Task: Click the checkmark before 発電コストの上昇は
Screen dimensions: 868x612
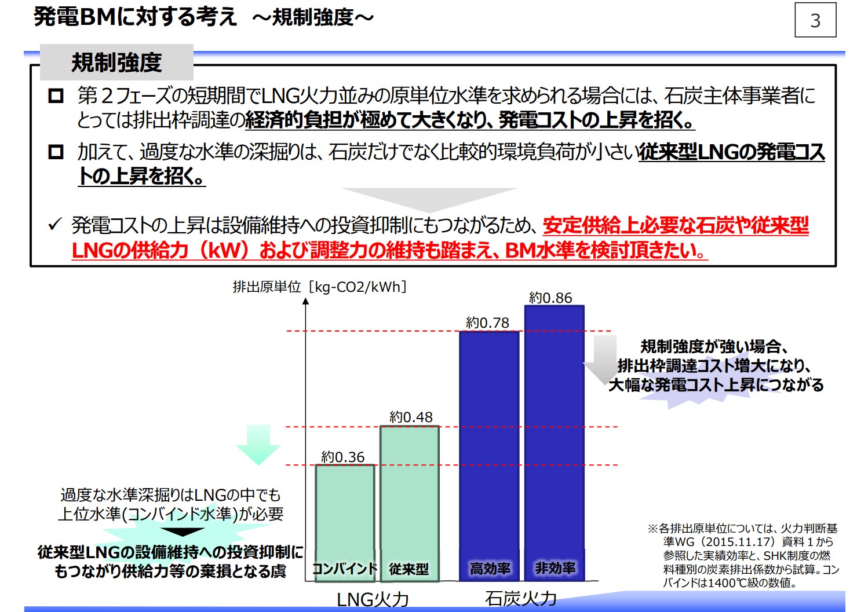Action: click(55, 225)
